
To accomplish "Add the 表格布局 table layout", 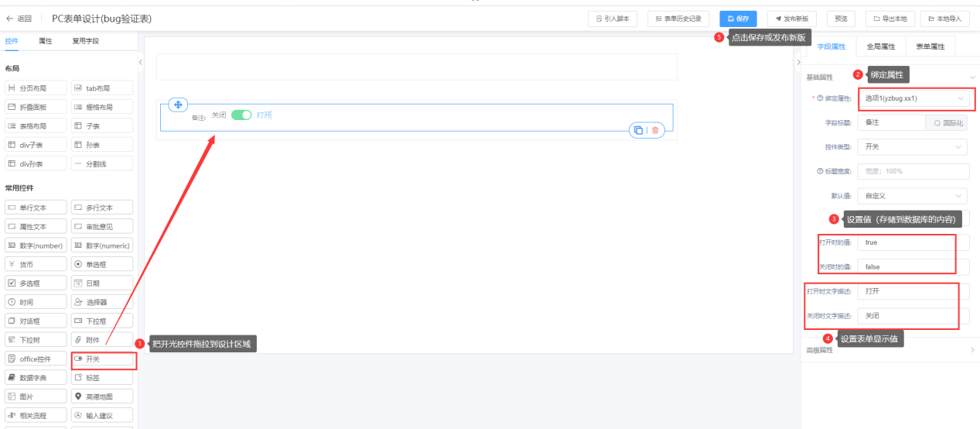I will (36, 125).
